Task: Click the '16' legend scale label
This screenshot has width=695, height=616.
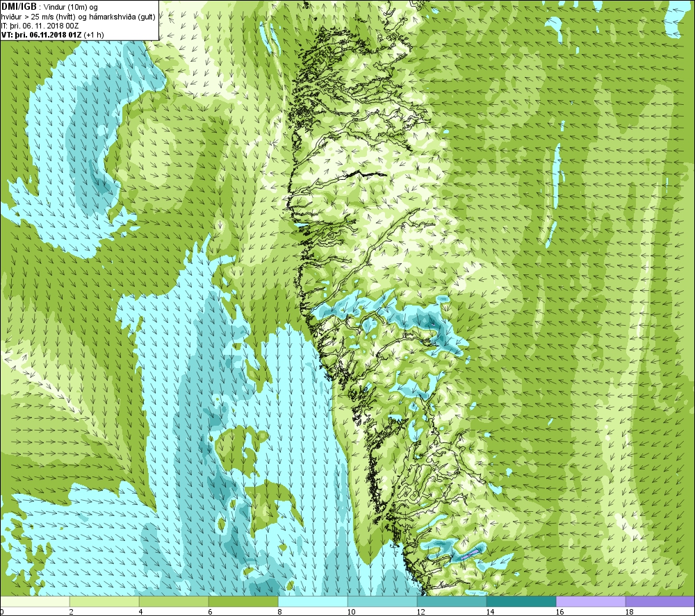Action: pos(559,612)
